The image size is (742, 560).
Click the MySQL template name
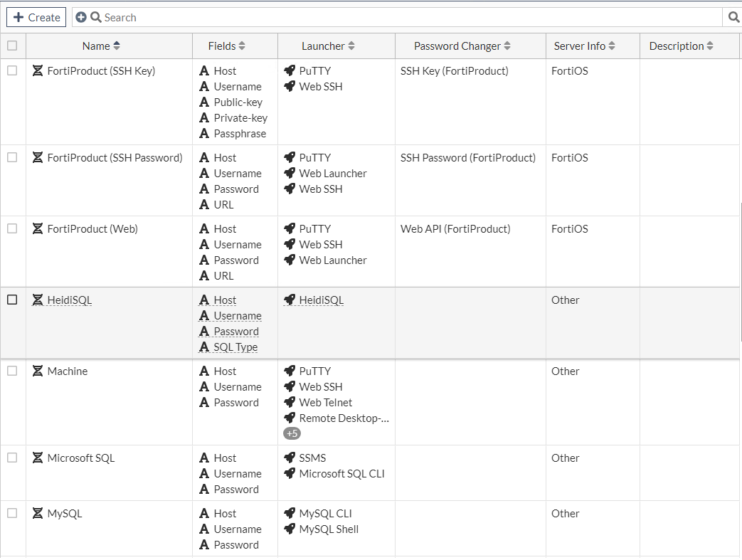coord(65,514)
